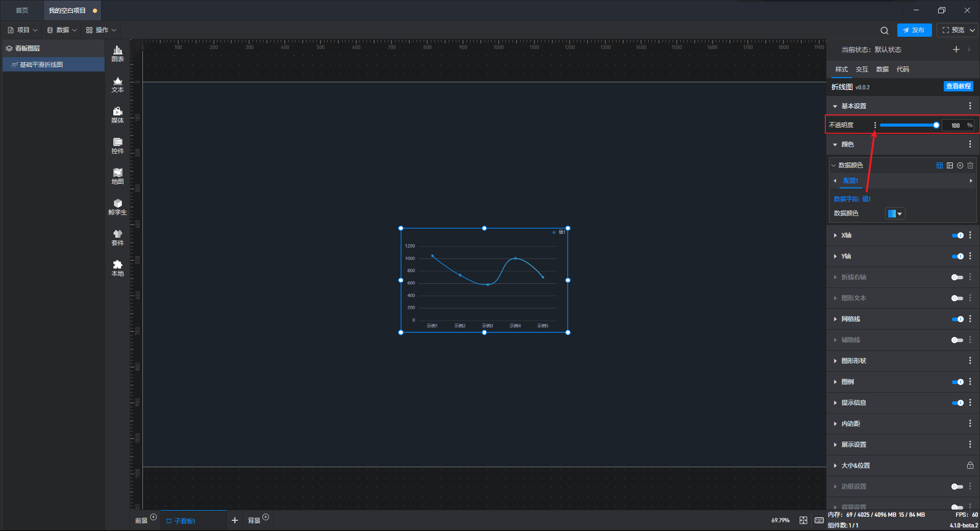The image size is (980, 531).
Task: Open the 预览 dropdown arrow
Action: [x=972, y=31]
